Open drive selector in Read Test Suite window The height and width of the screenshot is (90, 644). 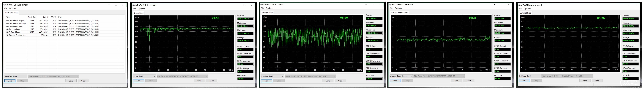tap(53, 76)
